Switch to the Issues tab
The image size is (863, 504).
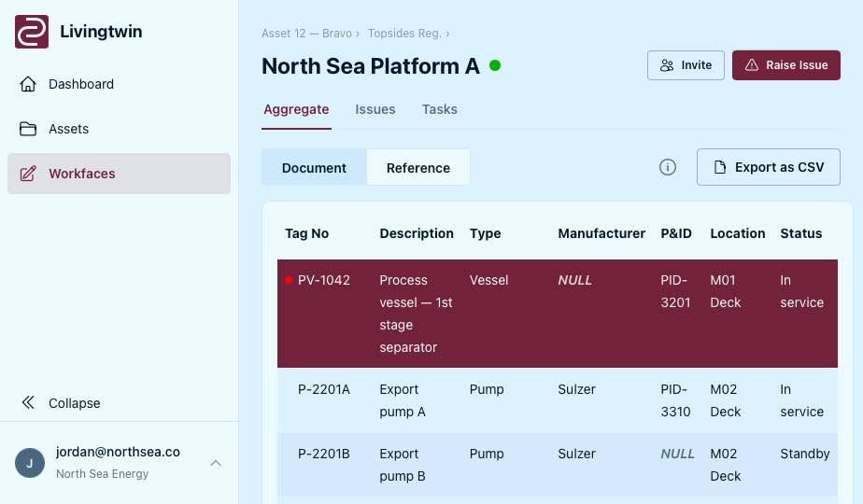(375, 109)
